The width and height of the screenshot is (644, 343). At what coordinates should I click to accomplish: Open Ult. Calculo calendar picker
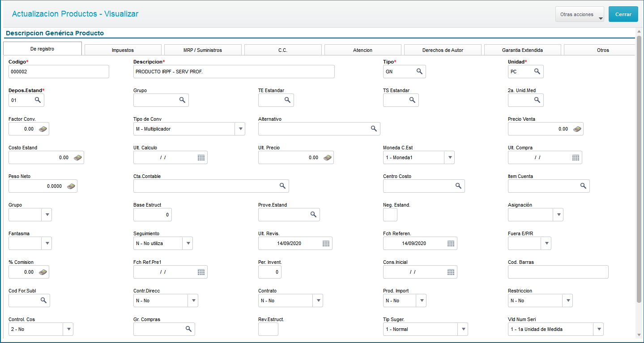point(201,157)
